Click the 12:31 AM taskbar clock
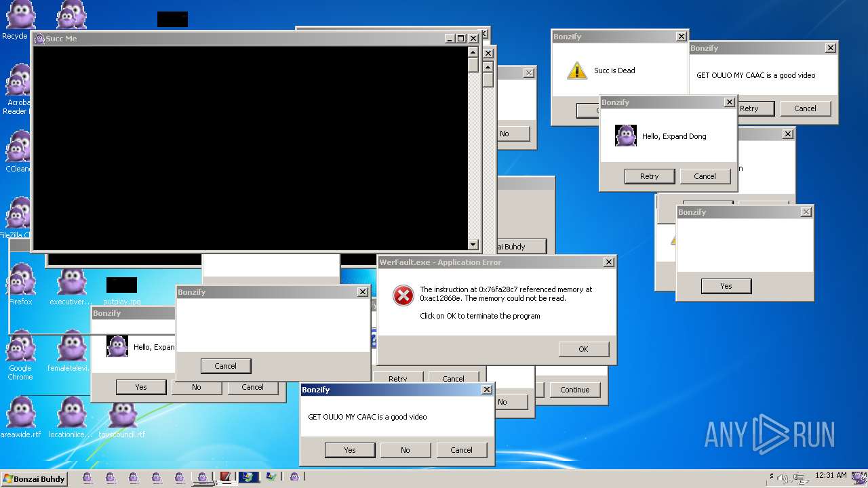The height and width of the screenshot is (488, 868). coord(831,476)
